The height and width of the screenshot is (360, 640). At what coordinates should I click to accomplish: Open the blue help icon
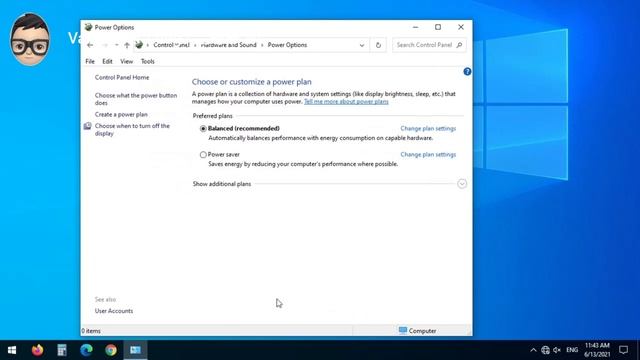pos(467,71)
